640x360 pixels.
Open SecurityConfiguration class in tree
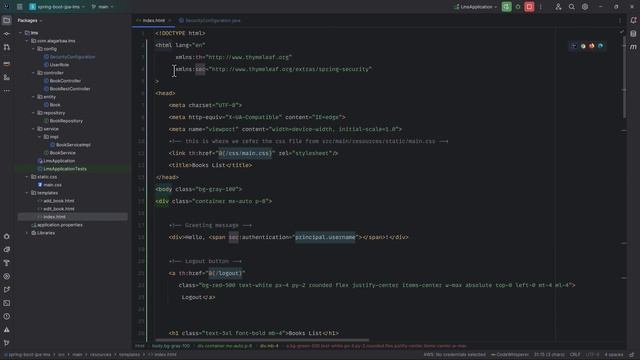coord(69,57)
